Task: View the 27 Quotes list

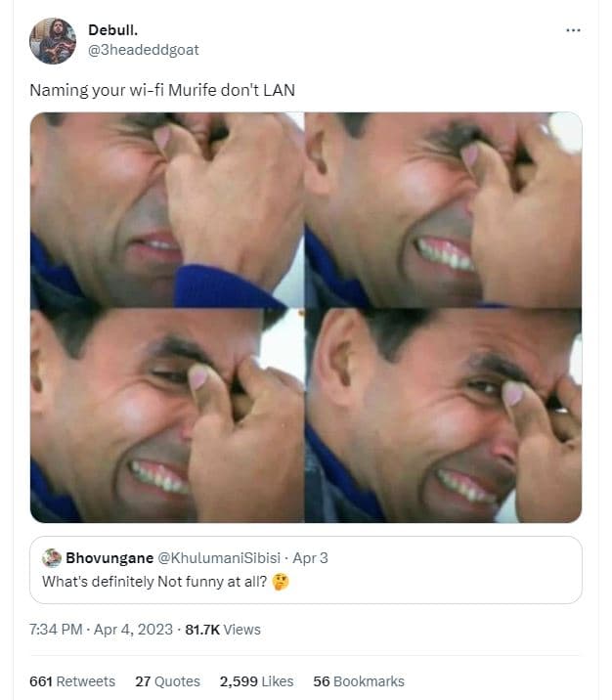Action: coord(167,681)
